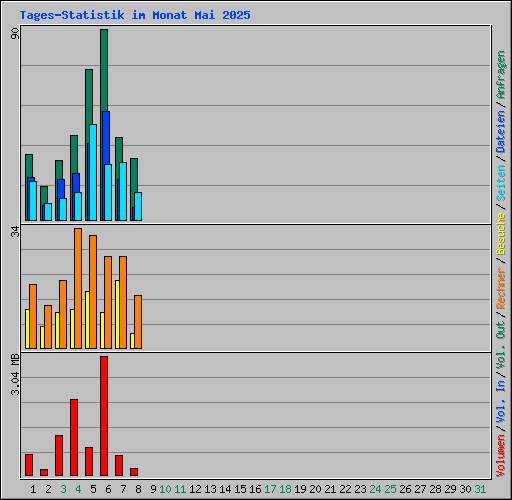This screenshot has width=512, height=500.
Task: Click the tallest red Volumen bar for day 6
Action: coord(104,416)
